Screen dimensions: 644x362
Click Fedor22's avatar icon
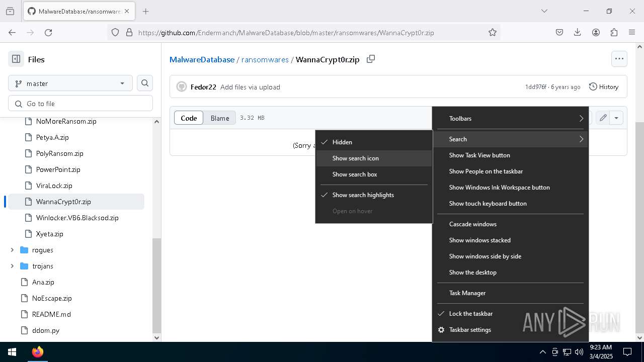tap(182, 87)
